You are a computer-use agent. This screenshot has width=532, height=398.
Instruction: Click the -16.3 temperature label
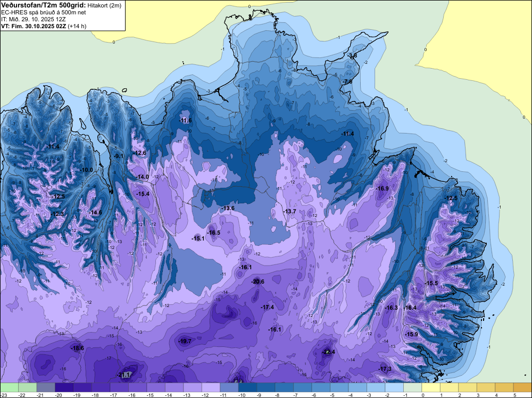pos(391,308)
